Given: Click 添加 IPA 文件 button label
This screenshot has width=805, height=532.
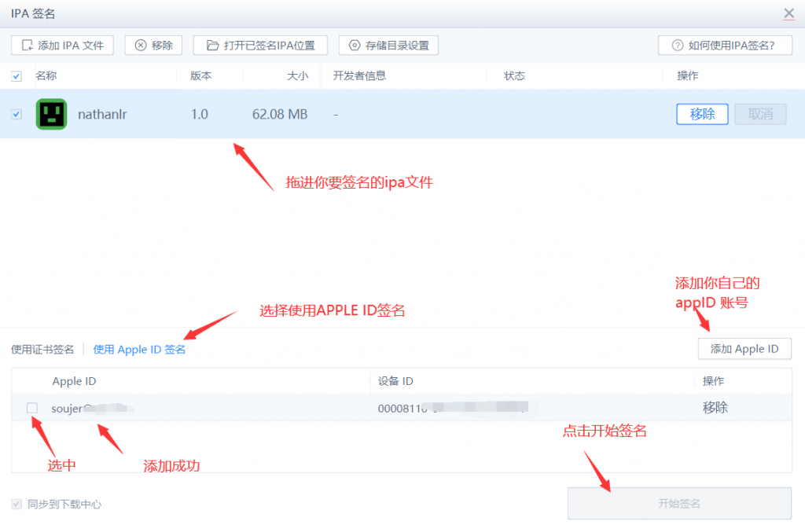Looking at the screenshot, I should [x=71, y=46].
